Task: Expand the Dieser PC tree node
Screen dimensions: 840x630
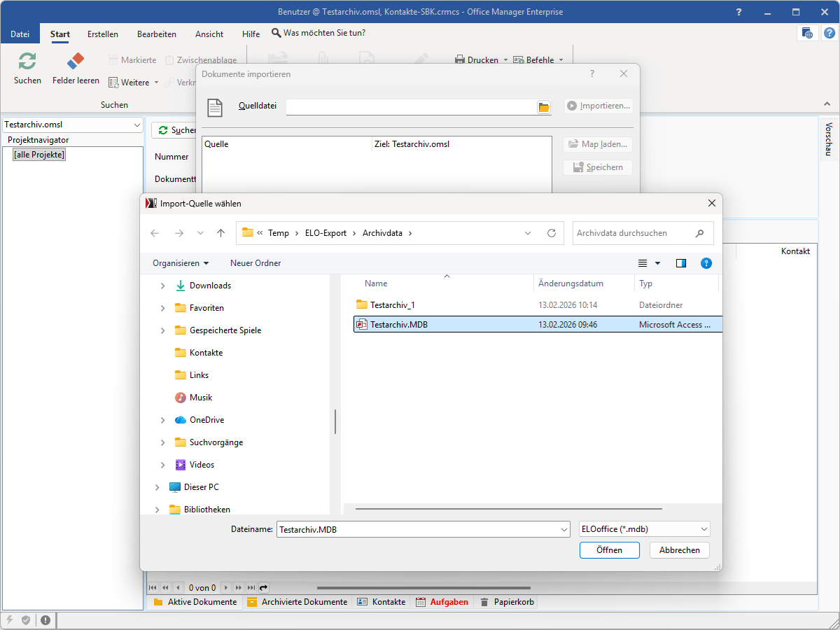Action: point(157,487)
